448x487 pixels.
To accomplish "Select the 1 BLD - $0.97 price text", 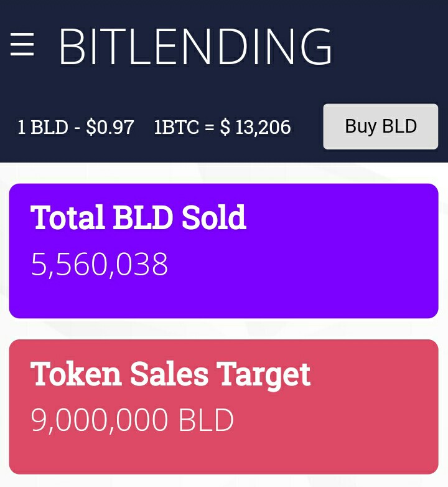I will [x=76, y=127].
